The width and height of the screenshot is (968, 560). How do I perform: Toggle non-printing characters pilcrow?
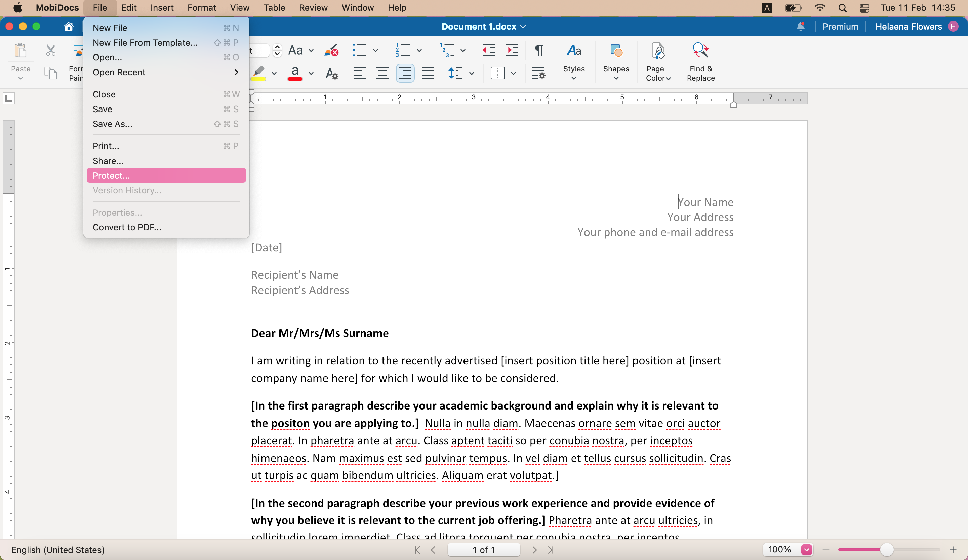(539, 50)
